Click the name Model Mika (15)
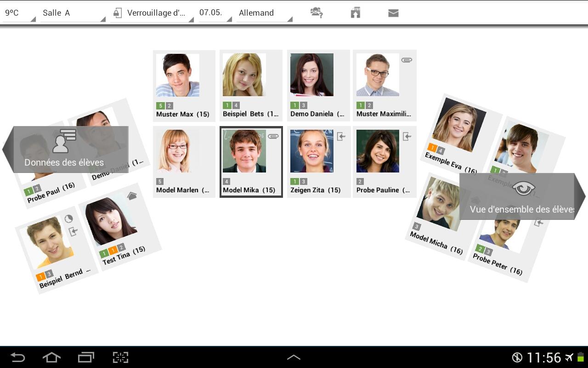Image resolution: width=588 pixels, height=368 pixels. (249, 190)
